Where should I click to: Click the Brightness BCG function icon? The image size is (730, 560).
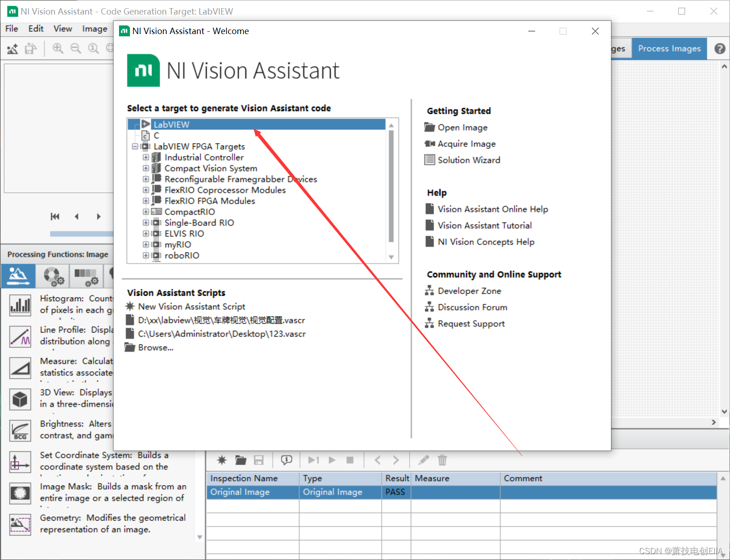point(20,431)
